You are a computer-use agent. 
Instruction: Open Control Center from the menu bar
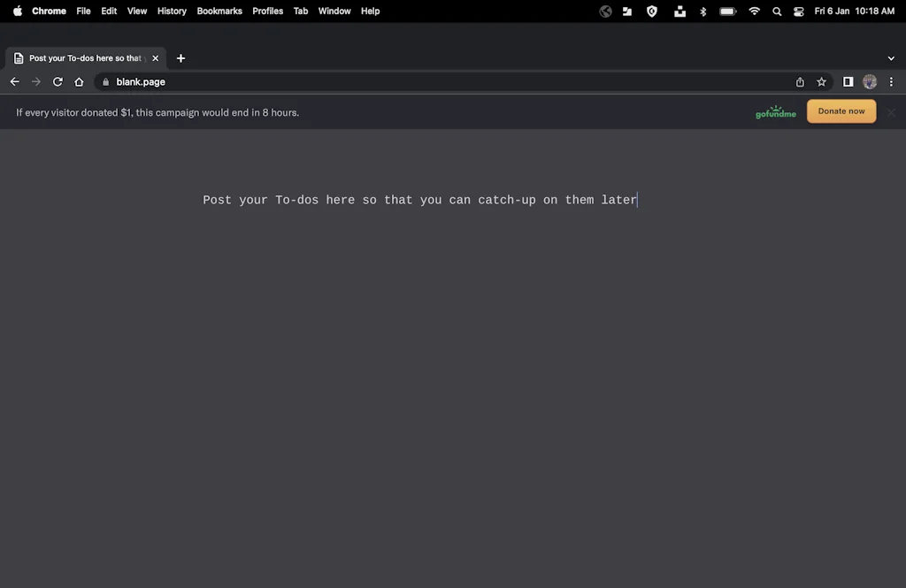(798, 11)
